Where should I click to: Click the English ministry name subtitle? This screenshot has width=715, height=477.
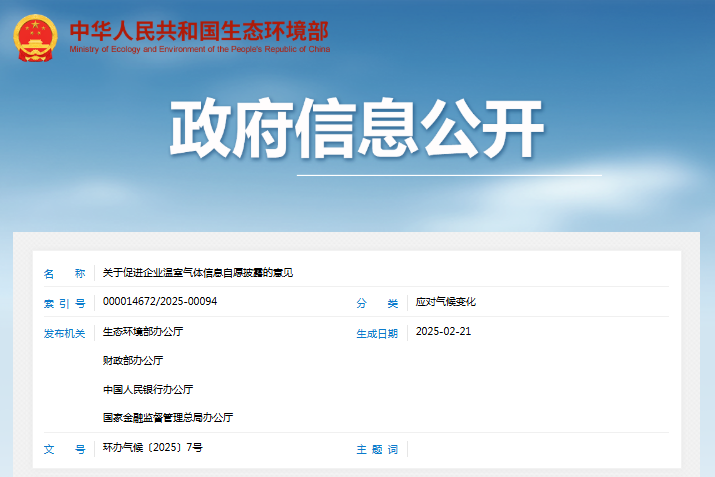tap(199, 49)
